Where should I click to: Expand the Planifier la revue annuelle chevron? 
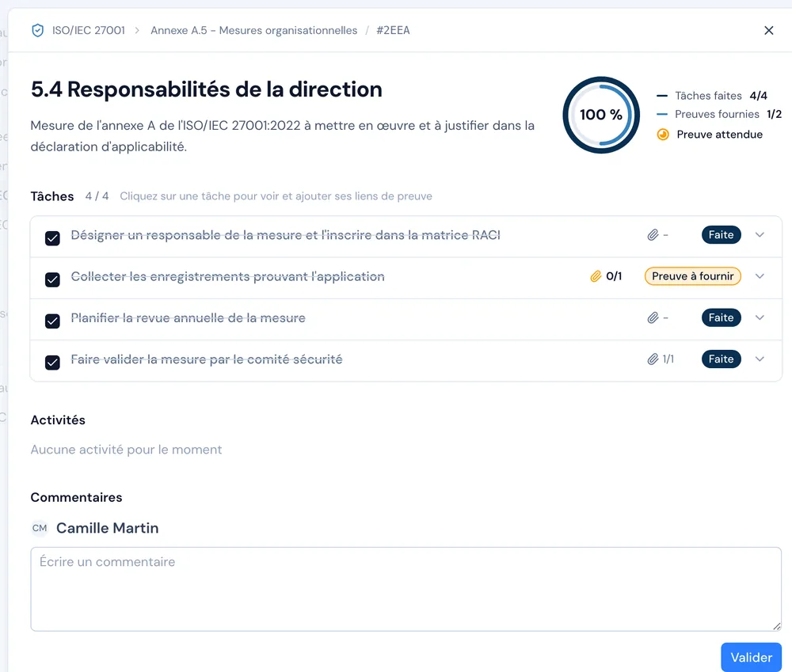tap(760, 317)
